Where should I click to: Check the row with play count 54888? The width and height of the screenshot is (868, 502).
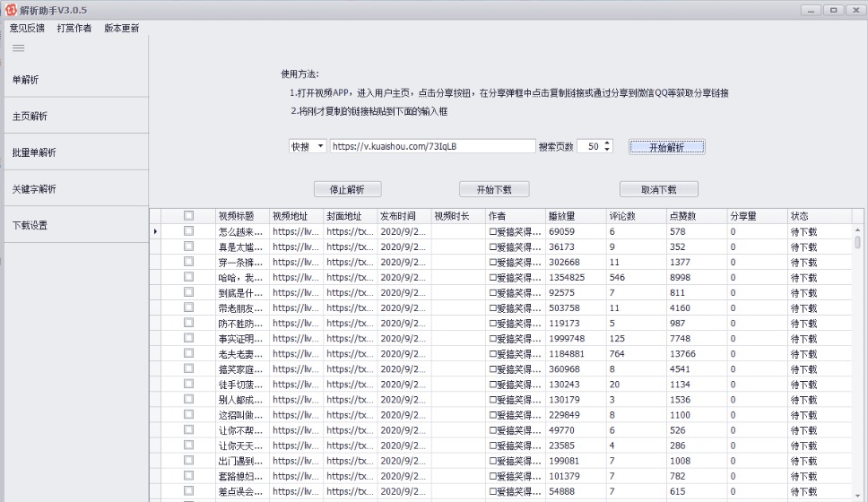[189, 490]
